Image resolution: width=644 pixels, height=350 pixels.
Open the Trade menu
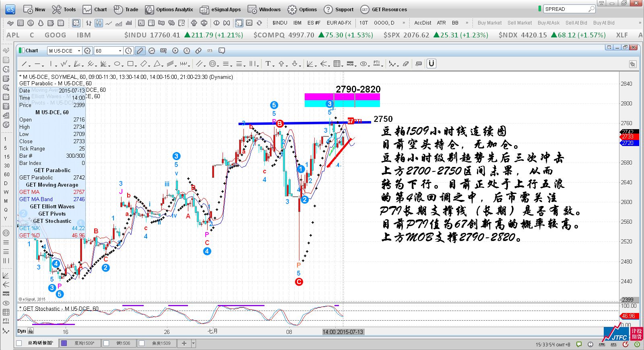click(126, 9)
